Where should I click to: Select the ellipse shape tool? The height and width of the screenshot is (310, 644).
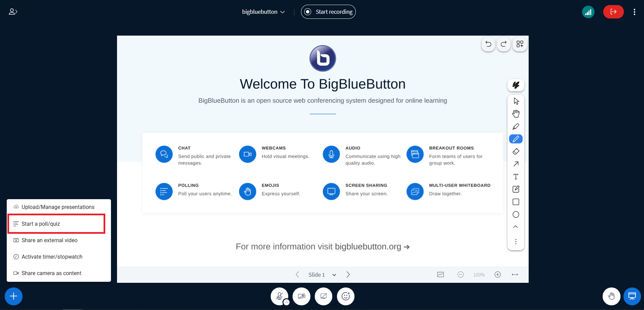coord(516,214)
